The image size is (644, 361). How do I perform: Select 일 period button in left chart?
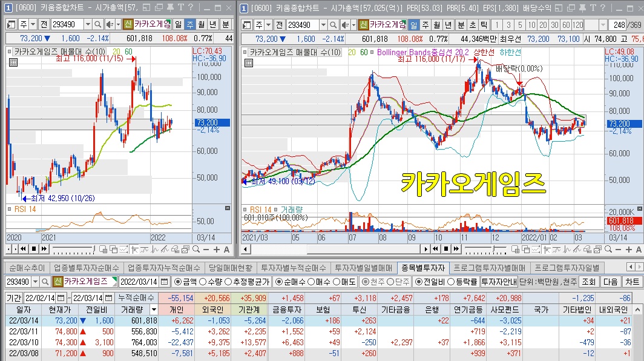point(178,25)
